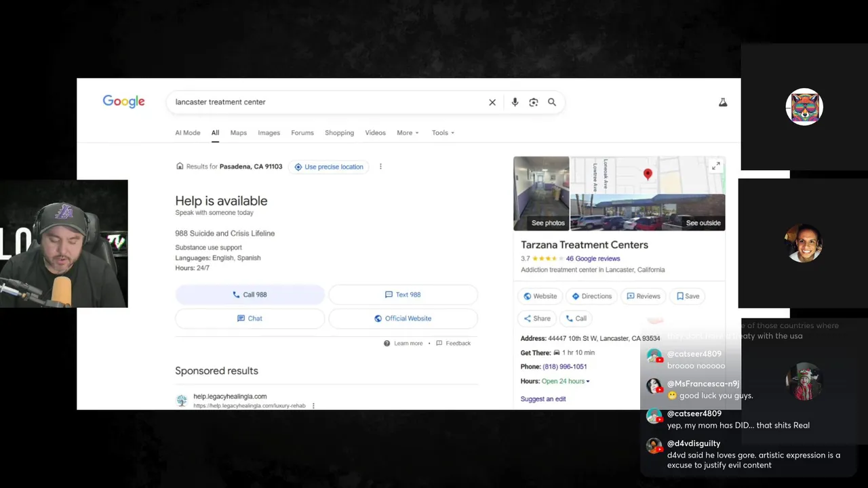The image size is (868, 488).
Task: Click the Learn more link
Action: 408,344
